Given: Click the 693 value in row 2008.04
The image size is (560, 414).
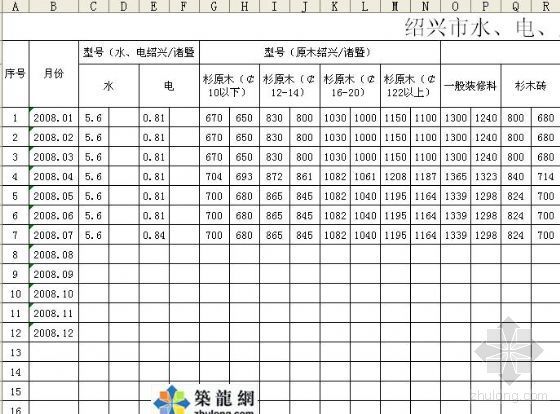Looking at the screenshot, I should click(245, 176).
